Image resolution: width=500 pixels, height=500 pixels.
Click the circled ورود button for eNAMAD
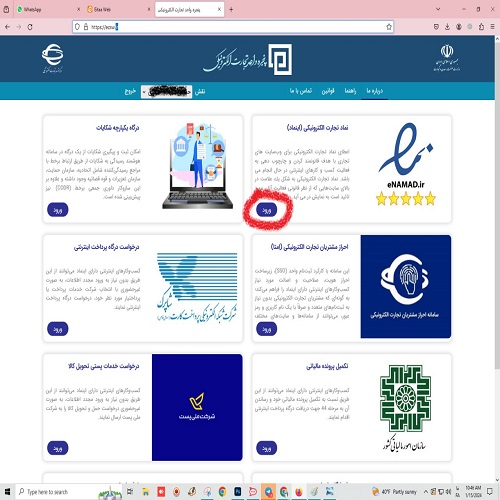(x=266, y=210)
